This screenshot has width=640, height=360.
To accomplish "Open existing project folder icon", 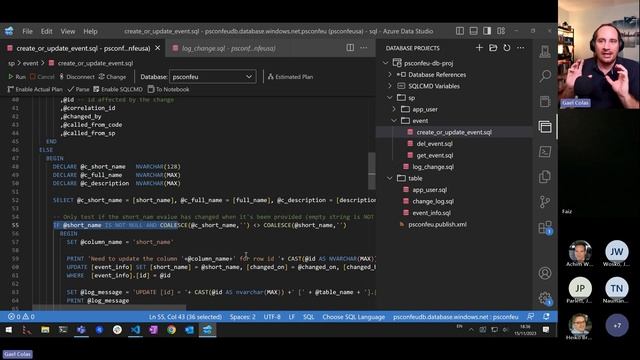I will (493, 48).
